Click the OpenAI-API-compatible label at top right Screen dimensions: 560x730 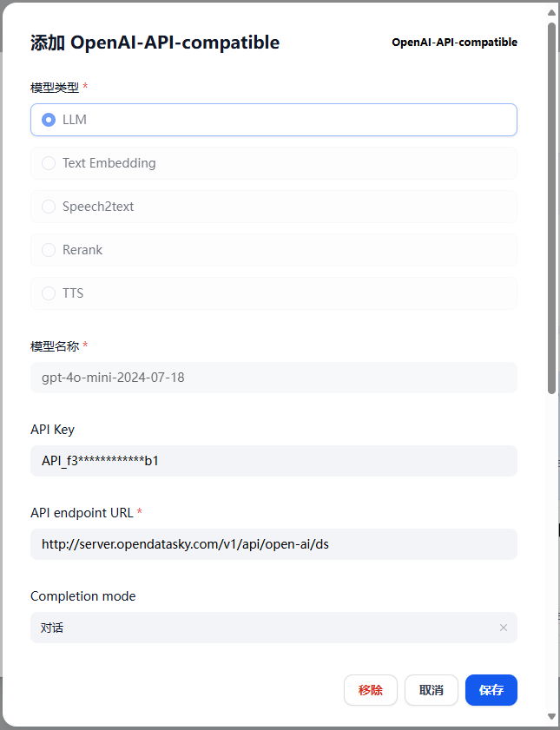pyautogui.click(x=454, y=43)
